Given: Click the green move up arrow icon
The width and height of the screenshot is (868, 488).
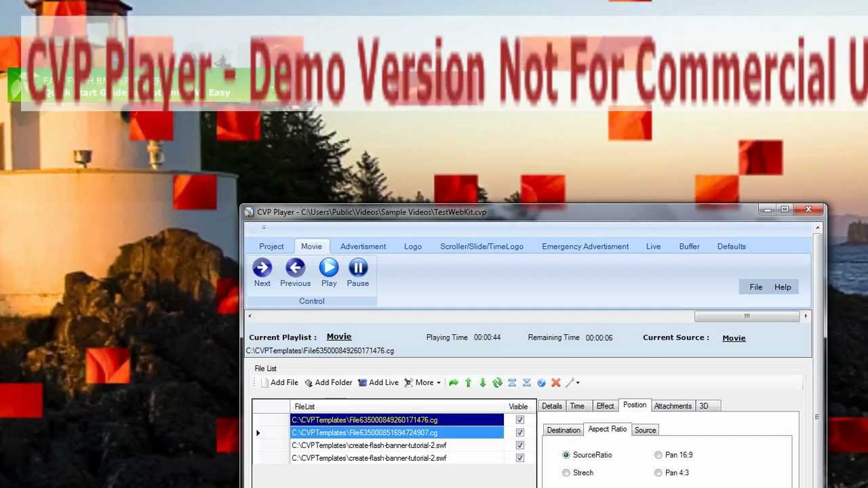Looking at the screenshot, I should (468, 383).
